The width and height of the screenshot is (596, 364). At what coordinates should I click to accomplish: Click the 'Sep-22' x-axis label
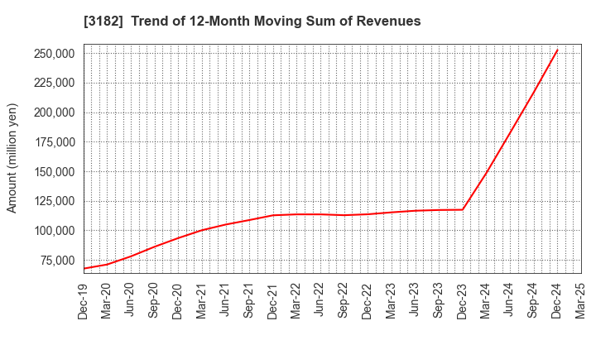[x=344, y=300]
